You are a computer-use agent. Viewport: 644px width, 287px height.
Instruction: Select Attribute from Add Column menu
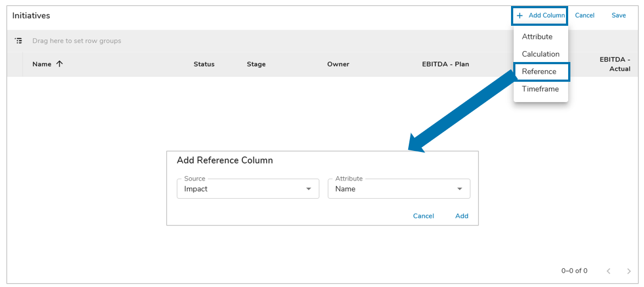[x=537, y=37]
